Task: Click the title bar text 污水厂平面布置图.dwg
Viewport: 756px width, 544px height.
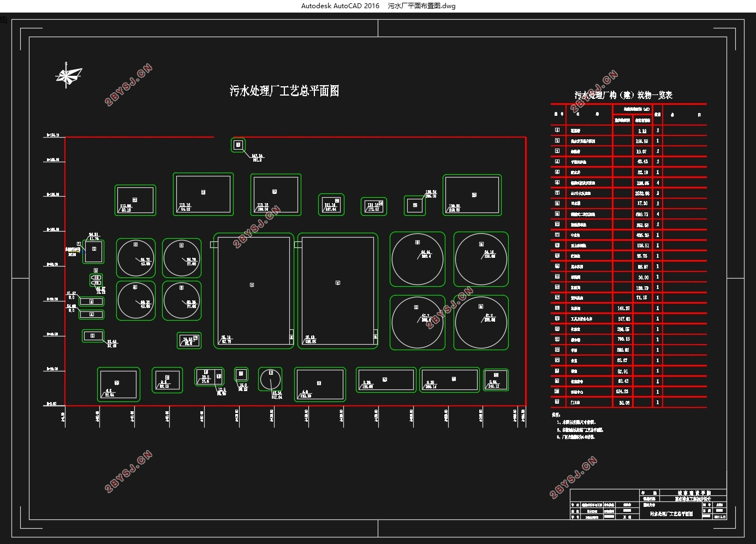Action: pos(421,6)
